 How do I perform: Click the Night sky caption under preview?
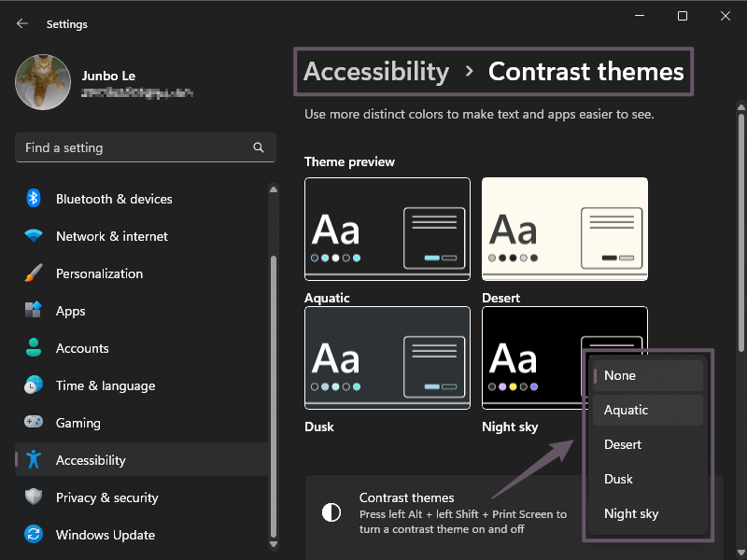click(x=510, y=427)
